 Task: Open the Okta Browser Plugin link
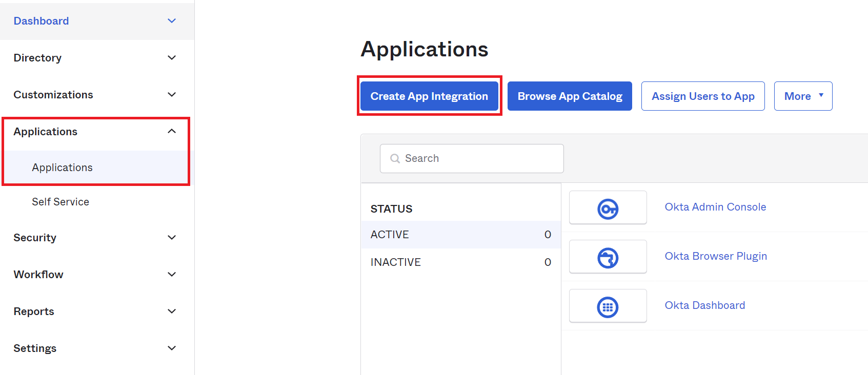[716, 256]
